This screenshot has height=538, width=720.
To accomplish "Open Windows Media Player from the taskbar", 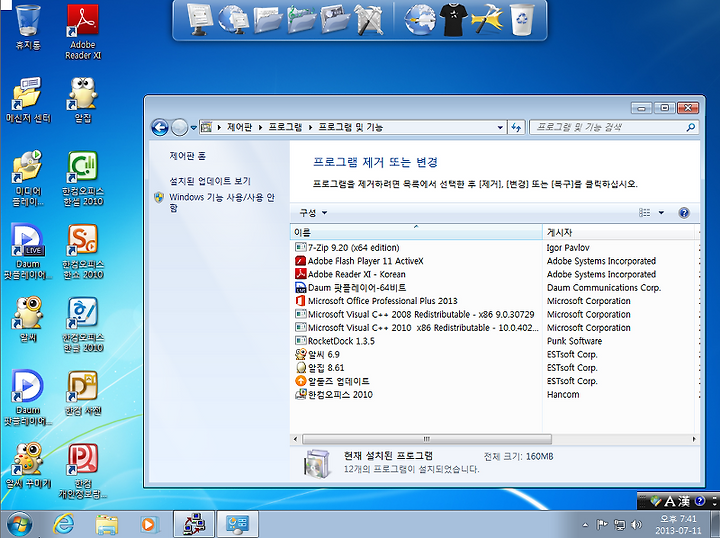I will 148,524.
